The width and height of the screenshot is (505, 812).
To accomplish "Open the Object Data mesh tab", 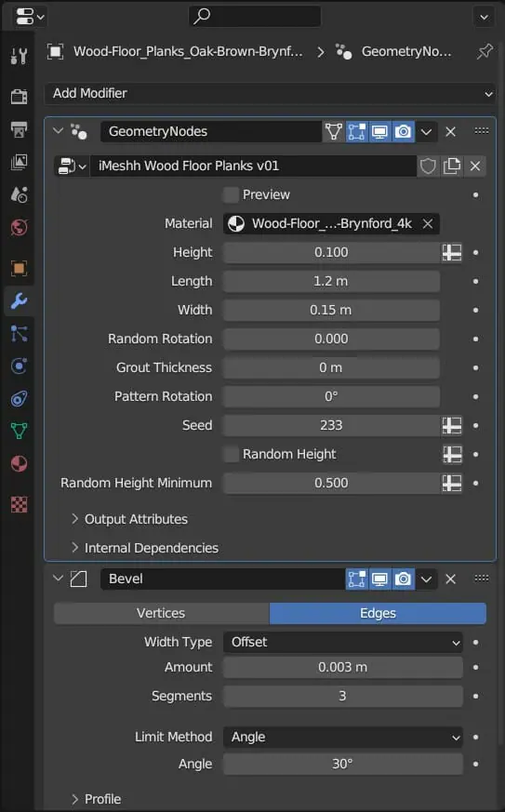I will point(19,431).
